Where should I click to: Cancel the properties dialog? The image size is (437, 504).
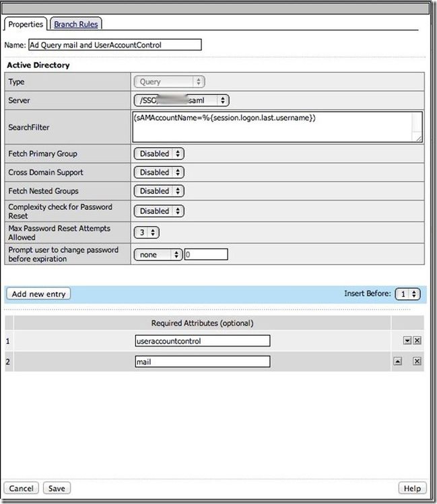21,489
